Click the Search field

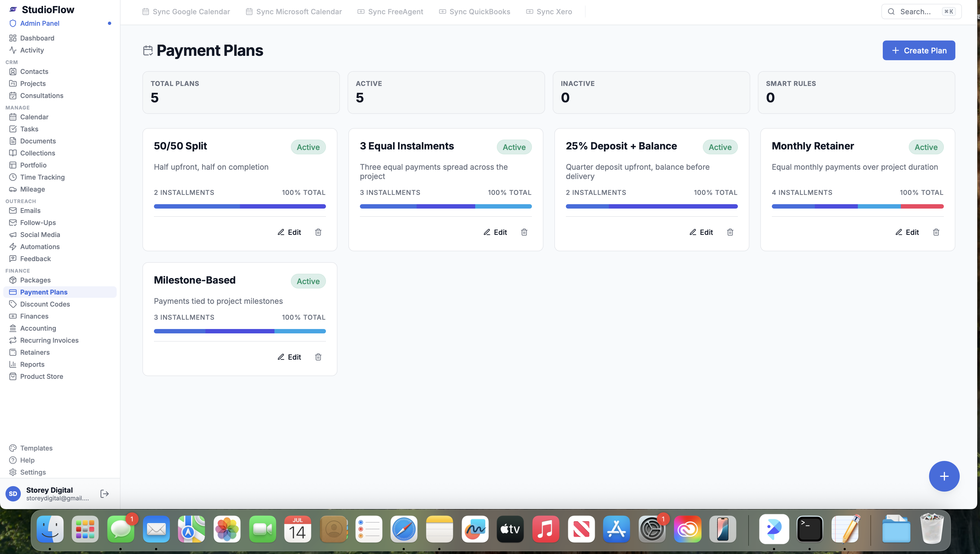(x=921, y=12)
